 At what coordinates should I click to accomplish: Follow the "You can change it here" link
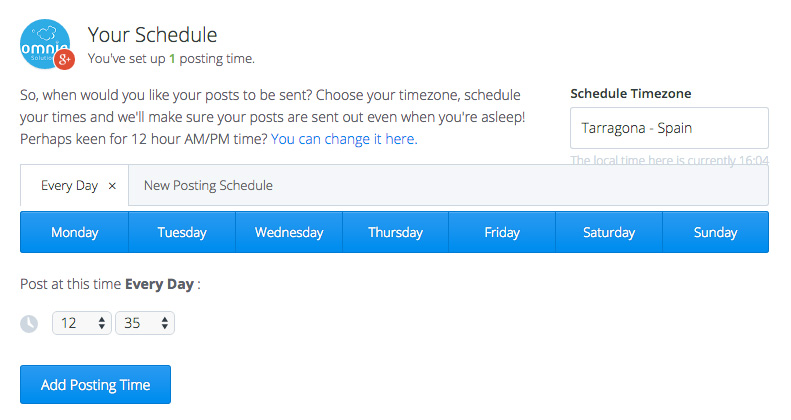click(x=343, y=139)
